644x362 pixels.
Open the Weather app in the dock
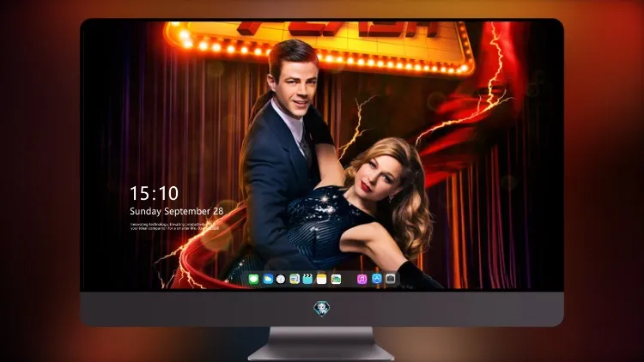[x=268, y=279]
